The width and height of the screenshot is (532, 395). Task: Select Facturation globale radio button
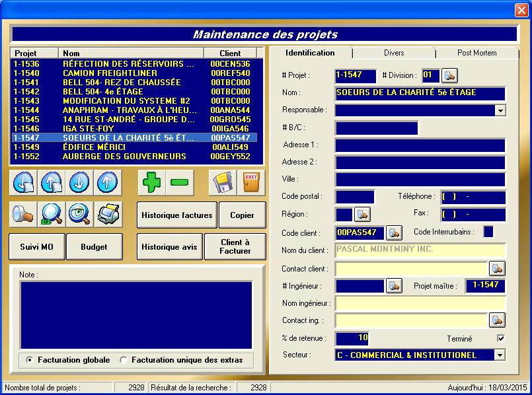click(30, 360)
